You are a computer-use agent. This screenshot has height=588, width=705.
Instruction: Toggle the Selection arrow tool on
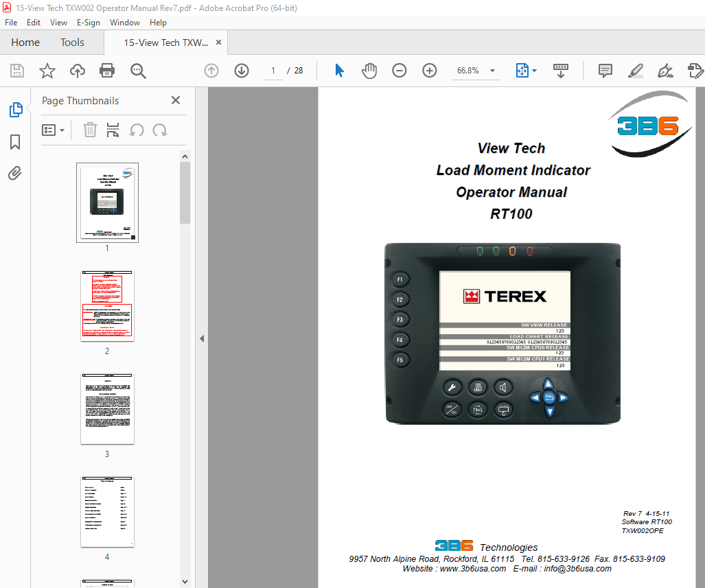coord(340,70)
